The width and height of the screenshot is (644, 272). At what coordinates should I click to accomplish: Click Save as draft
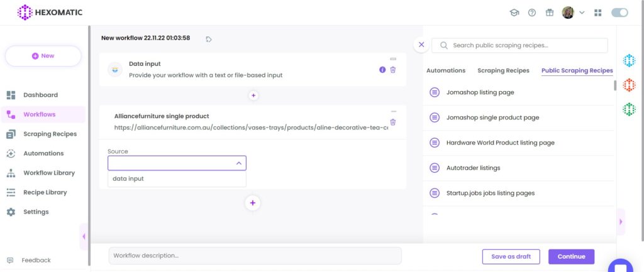[x=511, y=256]
